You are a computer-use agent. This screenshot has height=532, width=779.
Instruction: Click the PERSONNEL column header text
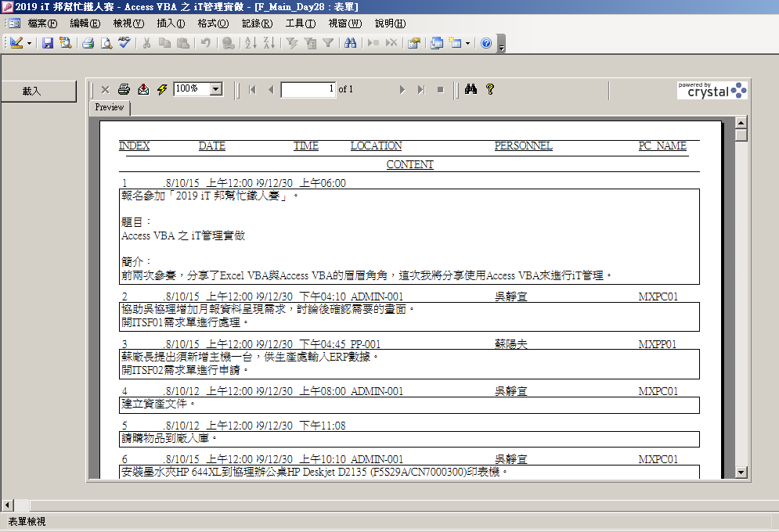[523, 146]
